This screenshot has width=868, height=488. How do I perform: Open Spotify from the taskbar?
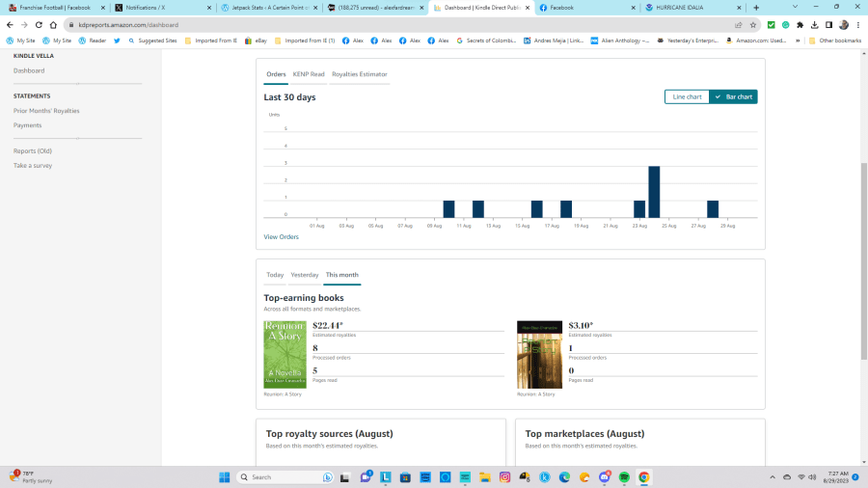click(624, 476)
